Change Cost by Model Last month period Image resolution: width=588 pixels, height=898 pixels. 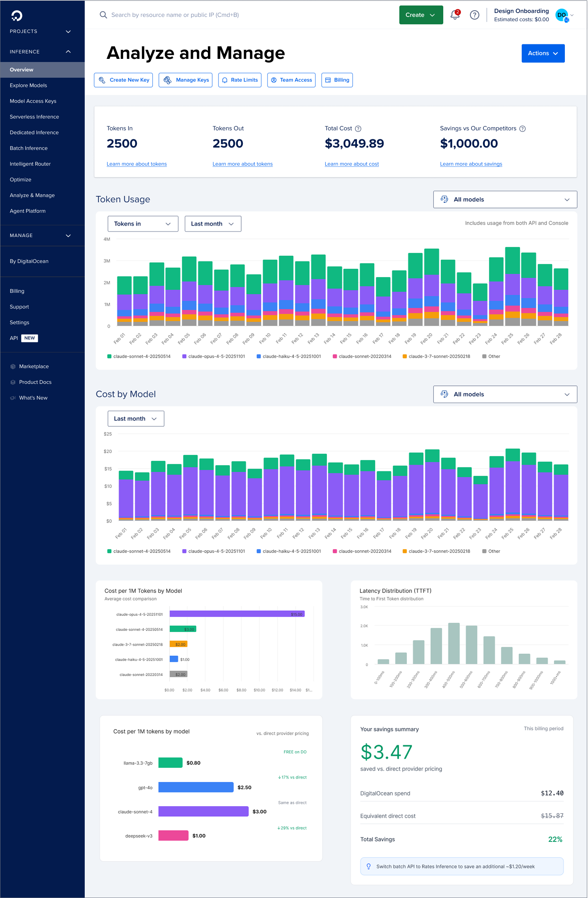click(x=136, y=419)
